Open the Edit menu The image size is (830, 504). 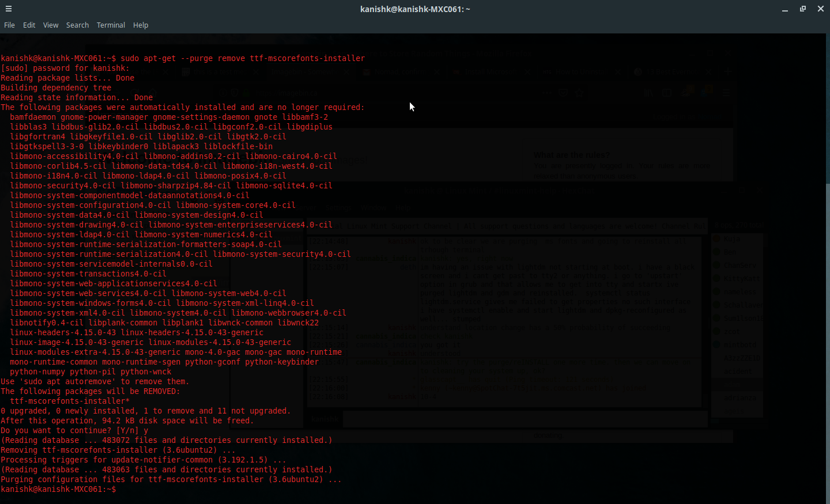coord(29,25)
